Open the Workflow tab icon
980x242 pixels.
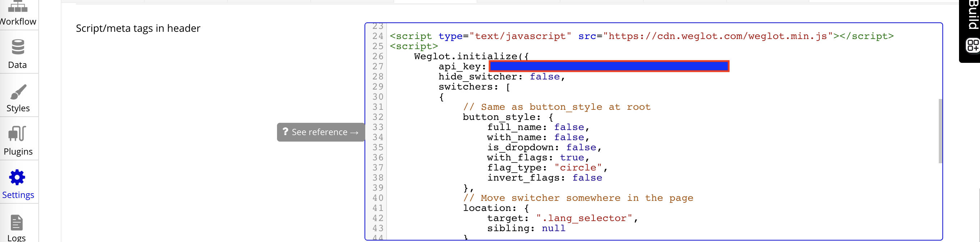(18, 6)
